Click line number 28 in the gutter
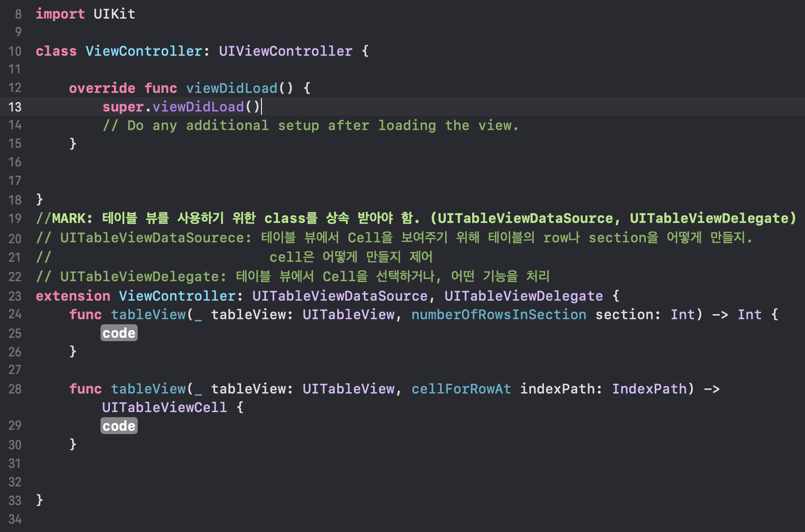The width and height of the screenshot is (805, 532). pos(15,389)
